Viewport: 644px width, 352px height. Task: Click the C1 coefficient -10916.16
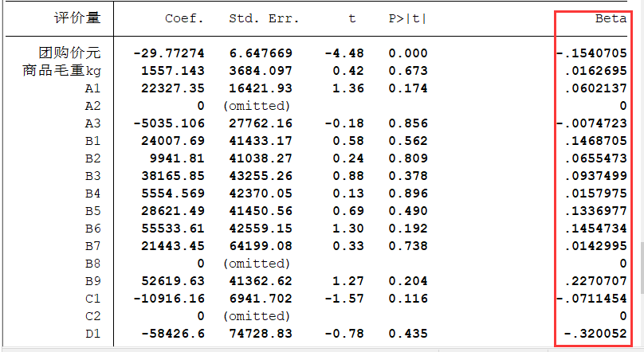168,299
